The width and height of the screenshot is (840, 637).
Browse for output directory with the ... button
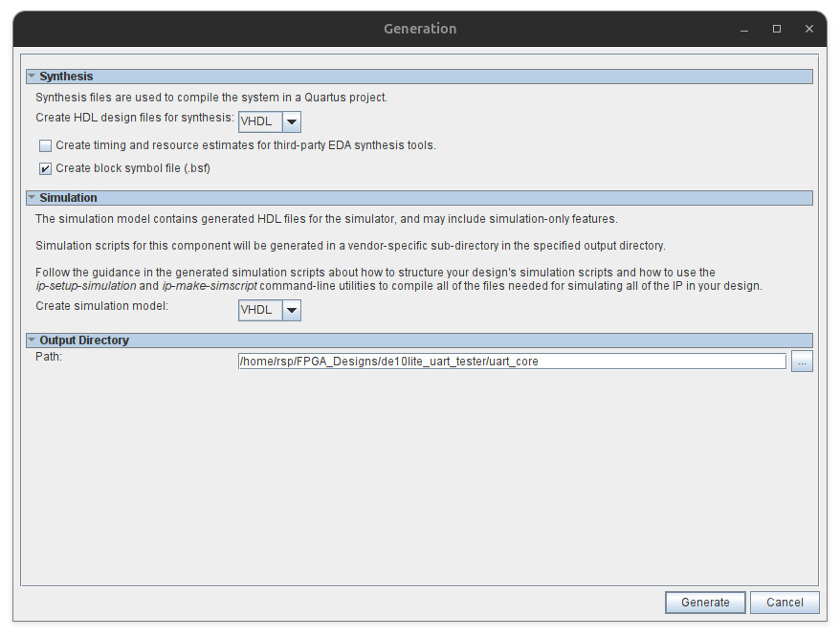point(802,362)
